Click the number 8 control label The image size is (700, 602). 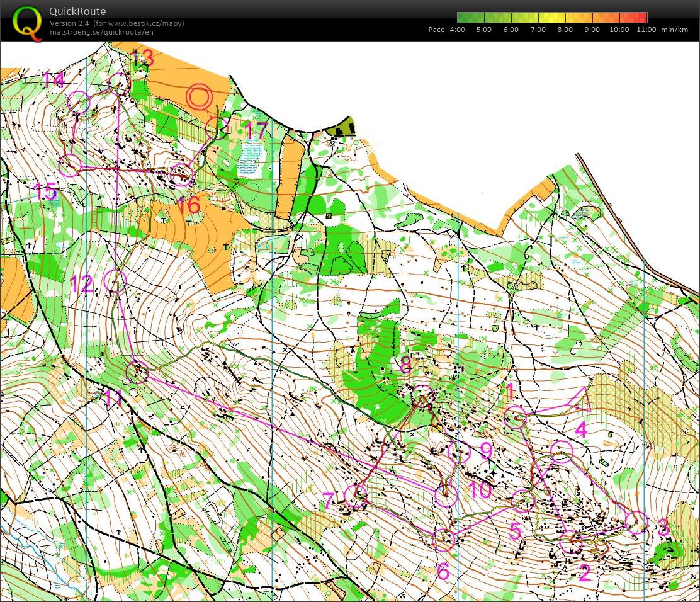(406, 365)
